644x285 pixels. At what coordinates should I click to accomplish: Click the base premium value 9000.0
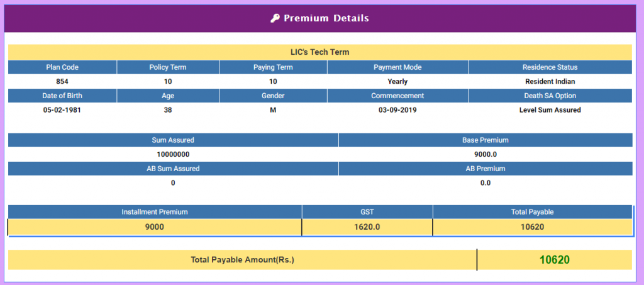point(486,154)
